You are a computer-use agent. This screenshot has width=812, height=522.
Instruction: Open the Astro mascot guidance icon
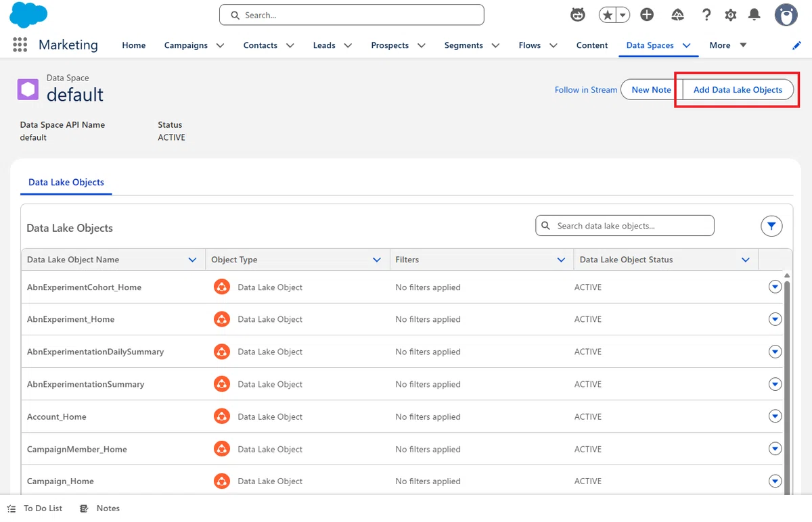[x=577, y=15]
